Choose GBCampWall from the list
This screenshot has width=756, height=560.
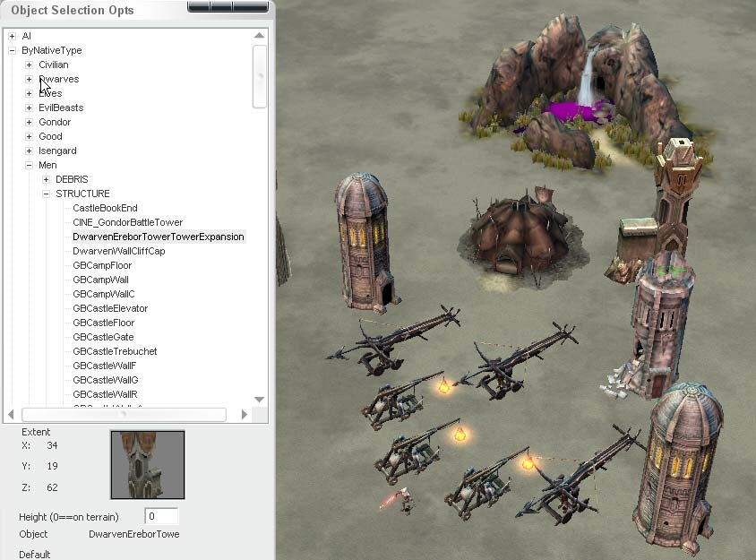100,280
